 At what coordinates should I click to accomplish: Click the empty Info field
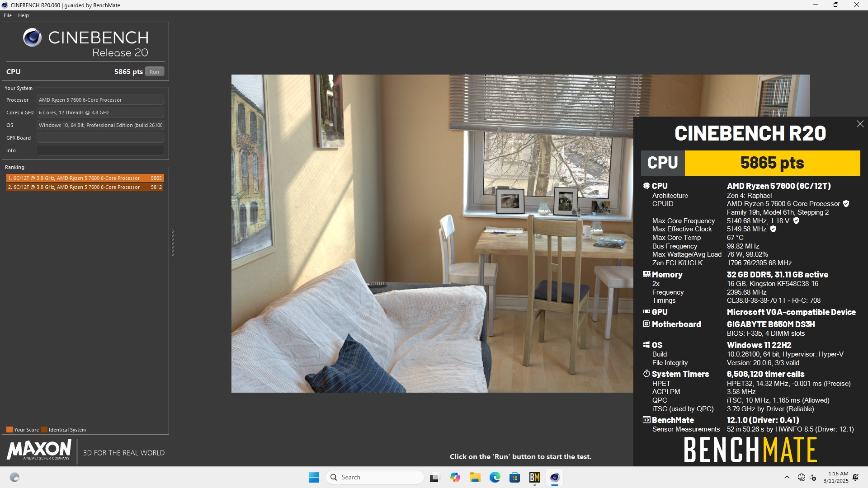point(100,150)
